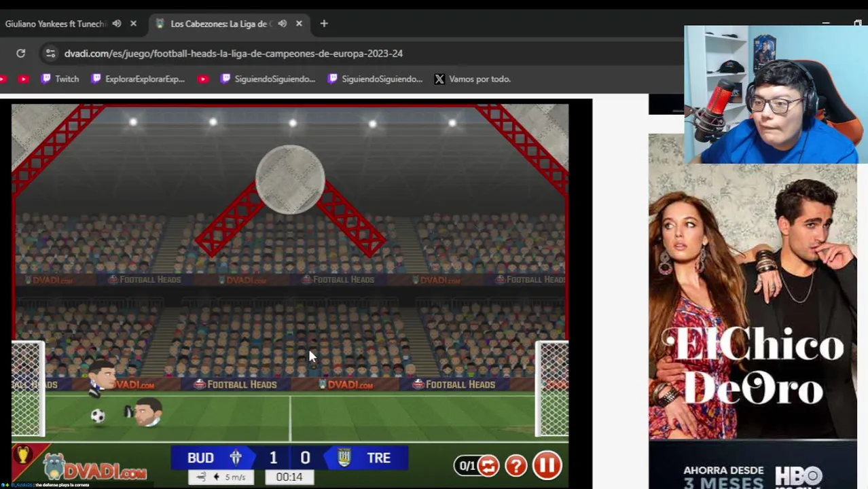This screenshot has height=489, width=868.
Task: Open the second SiguiendoSiguiendo... bookmark after the first
Action: tap(376, 79)
